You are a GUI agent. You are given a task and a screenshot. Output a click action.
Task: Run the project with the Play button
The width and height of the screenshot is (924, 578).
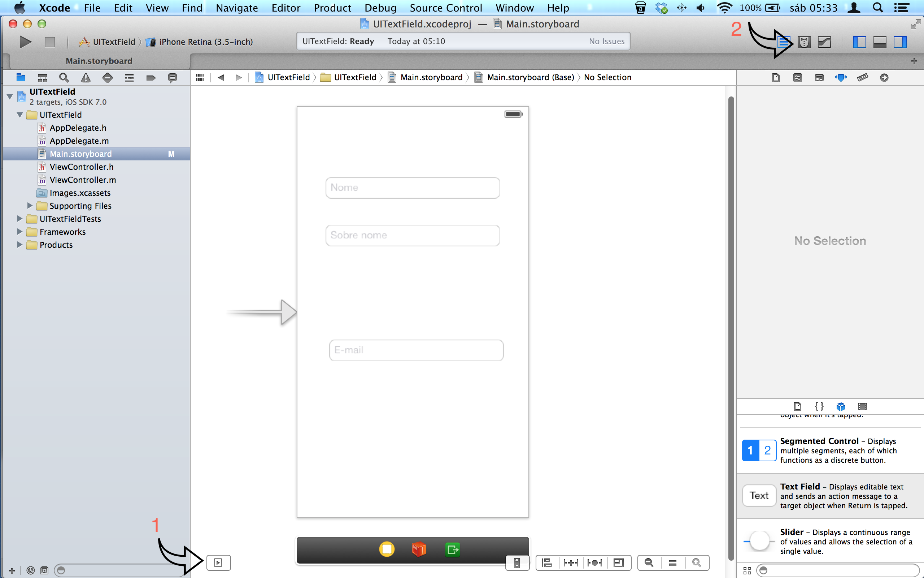click(25, 42)
